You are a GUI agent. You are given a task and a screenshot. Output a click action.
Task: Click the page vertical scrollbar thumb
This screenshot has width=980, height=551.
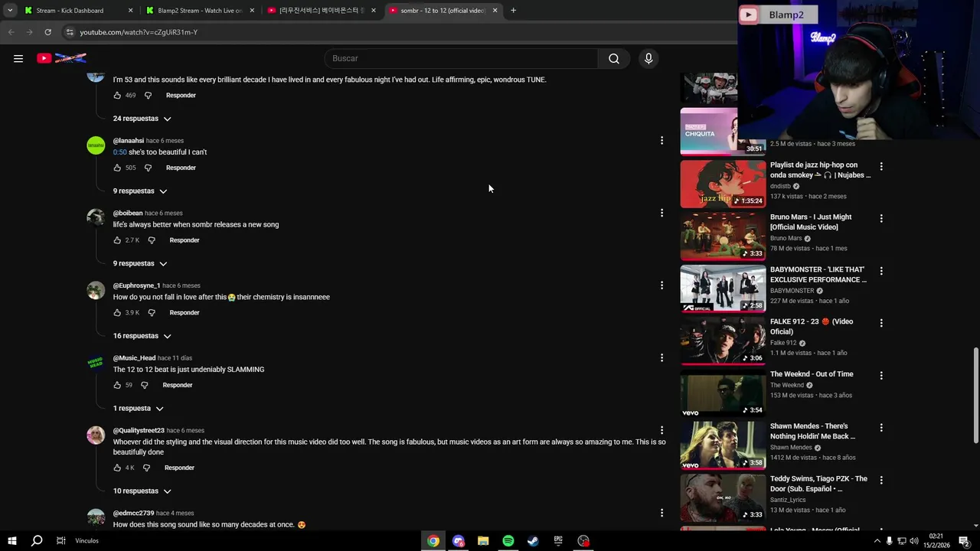click(975, 395)
